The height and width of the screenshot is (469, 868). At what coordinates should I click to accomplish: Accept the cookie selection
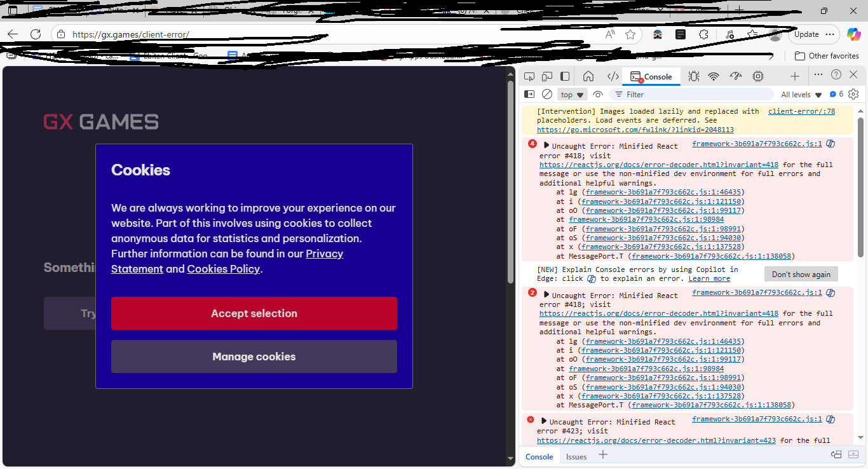point(254,313)
